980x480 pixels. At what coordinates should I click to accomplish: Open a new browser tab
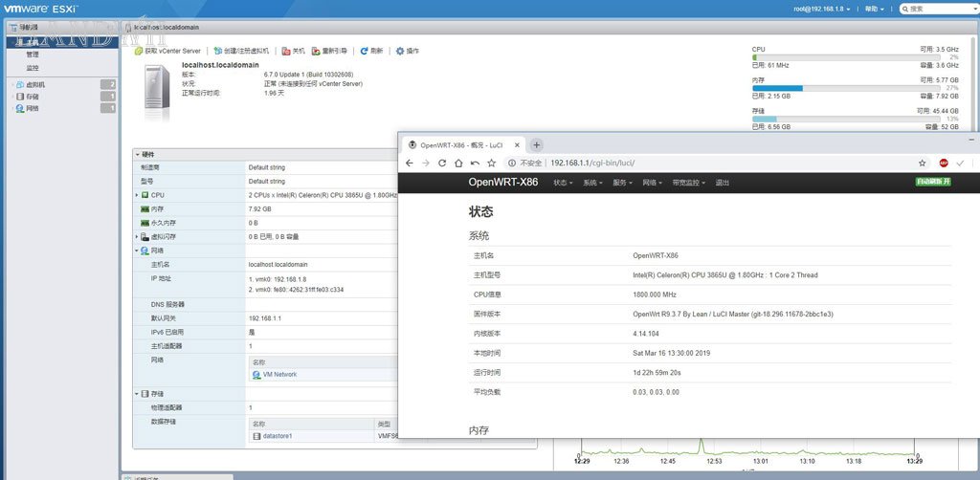pyautogui.click(x=536, y=144)
